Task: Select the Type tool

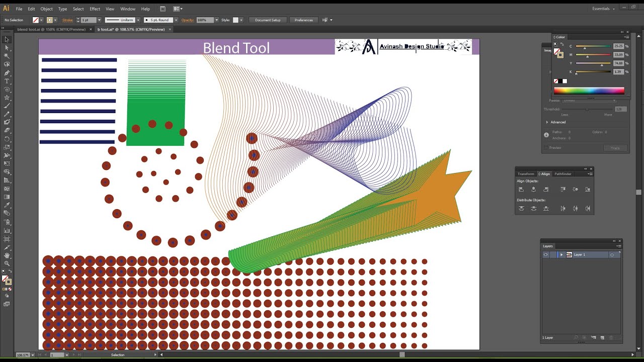Action: tap(7, 81)
